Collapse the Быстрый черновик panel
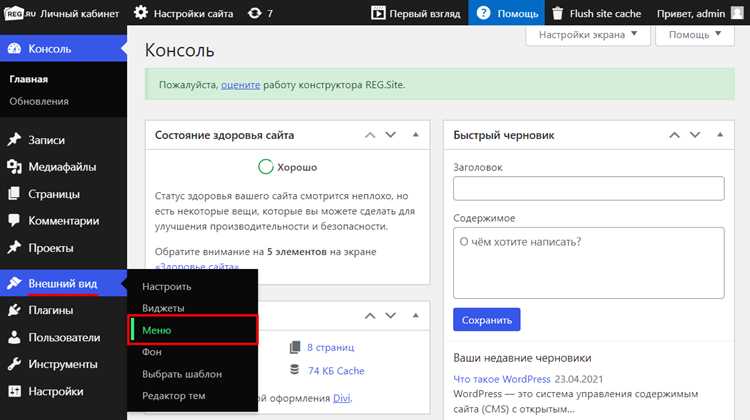This screenshot has width=750, height=420. [720, 135]
